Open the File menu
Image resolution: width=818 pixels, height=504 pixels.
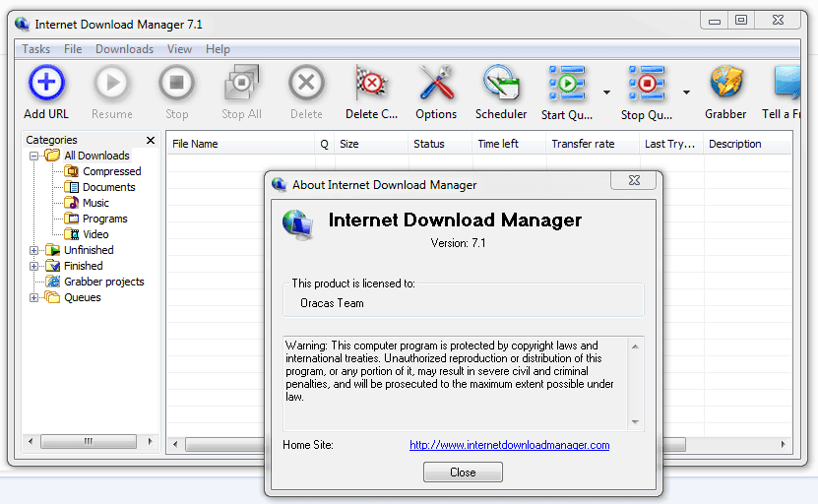point(73,49)
